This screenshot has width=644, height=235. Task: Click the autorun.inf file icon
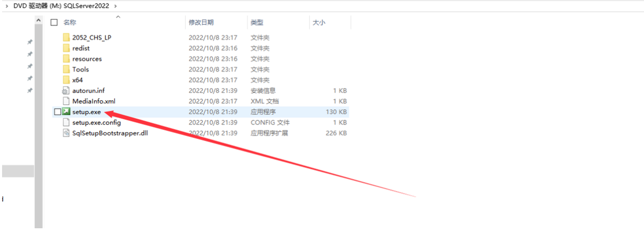[x=66, y=91]
